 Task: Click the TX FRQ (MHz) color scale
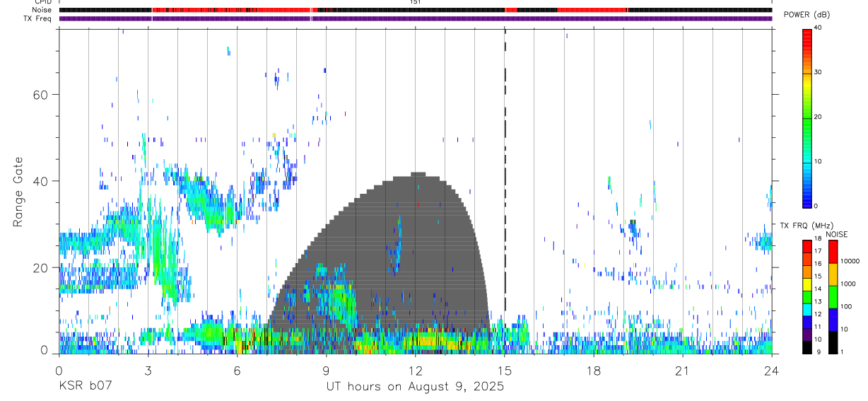click(x=807, y=297)
